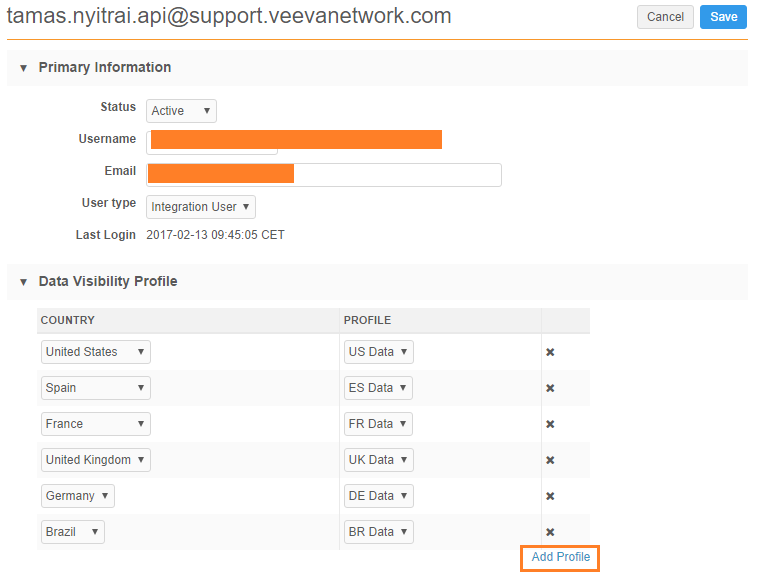
Task: Collapse the Primary Information section
Action: click(x=24, y=68)
